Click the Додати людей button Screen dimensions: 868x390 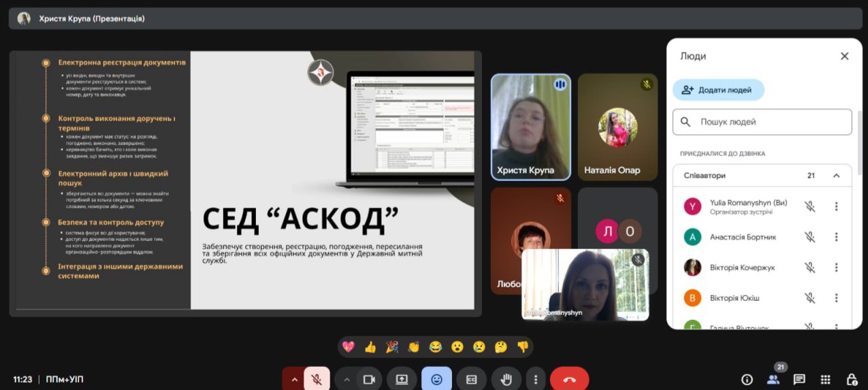click(718, 90)
